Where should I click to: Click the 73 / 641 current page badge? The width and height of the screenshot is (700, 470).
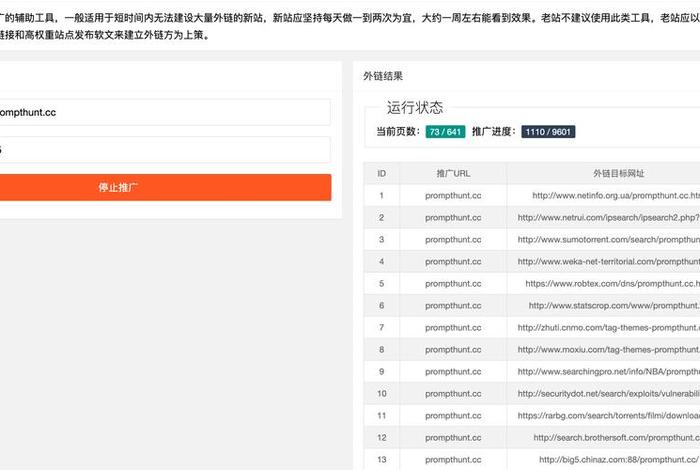coord(445,132)
